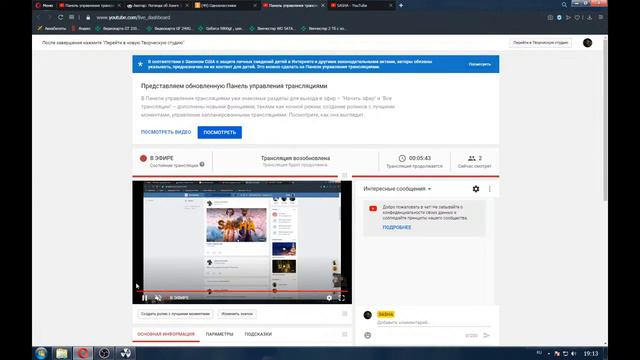The image size is (640, 360).
Task: Open OBS Studio from the taskbar
Action: [104, 353]
